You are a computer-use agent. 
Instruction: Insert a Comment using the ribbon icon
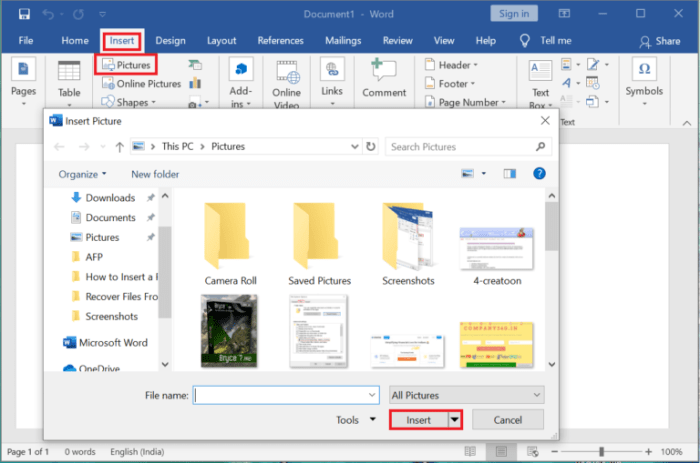point(383,70)
